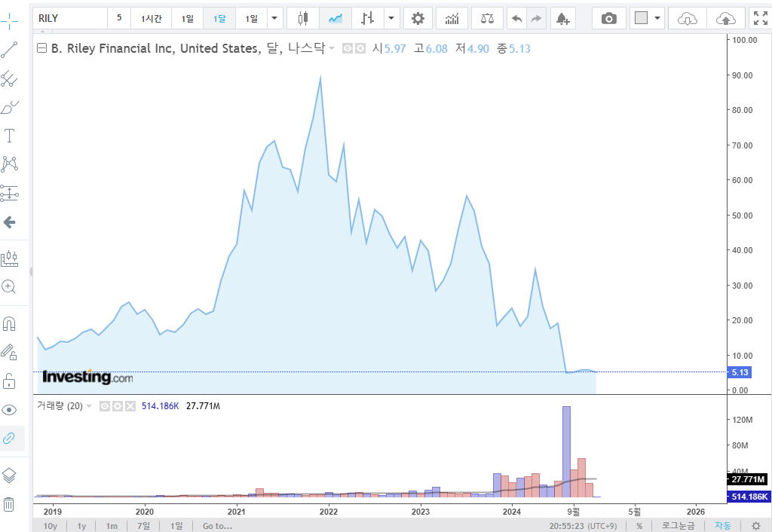The width and height of the screenshot is (772, 532).
Task: Set range to 1m
Action: [x=112, y=526]
